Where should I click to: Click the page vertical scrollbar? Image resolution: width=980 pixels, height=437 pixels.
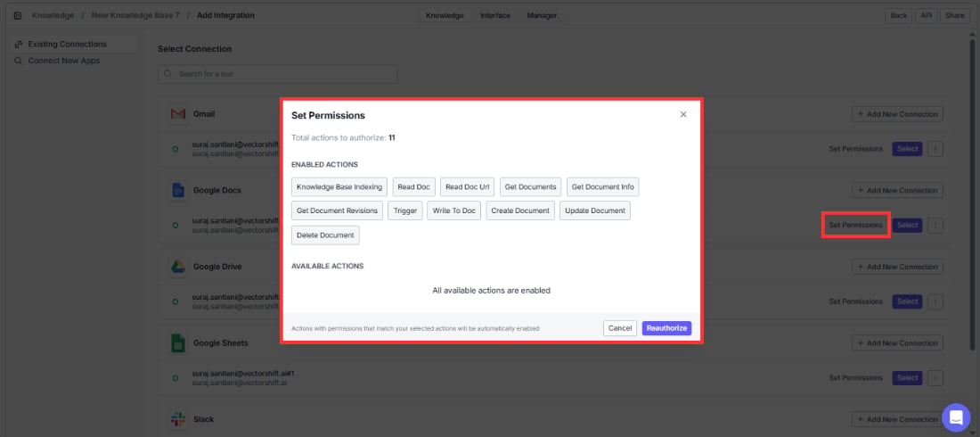click(971, 194)
